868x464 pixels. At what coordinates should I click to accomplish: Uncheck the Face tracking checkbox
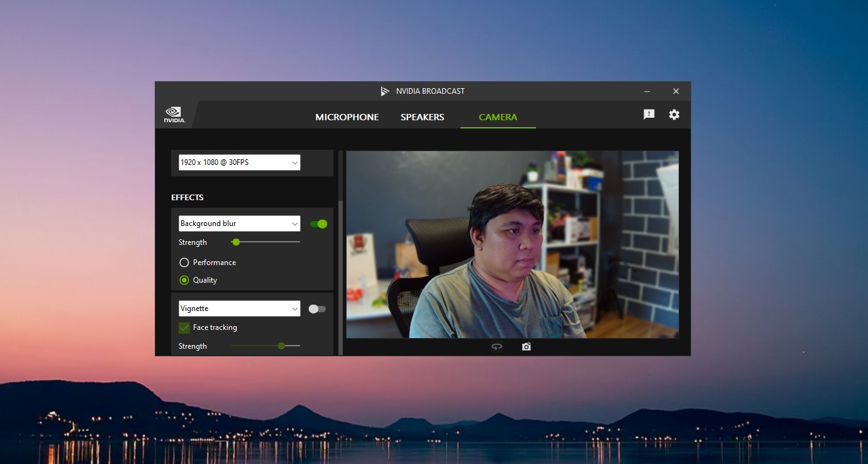(x=184, y=327)
